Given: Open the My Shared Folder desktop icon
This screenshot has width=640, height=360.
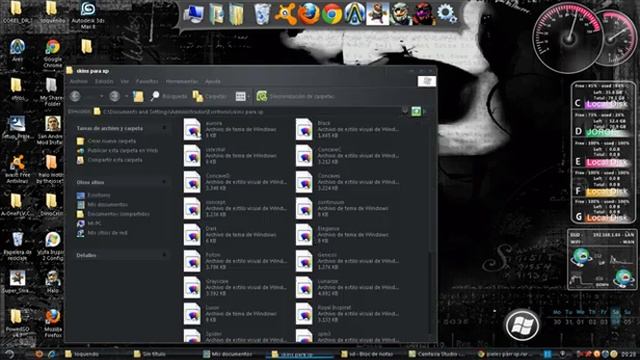Looking at the screenshot, I should [51, 92].
